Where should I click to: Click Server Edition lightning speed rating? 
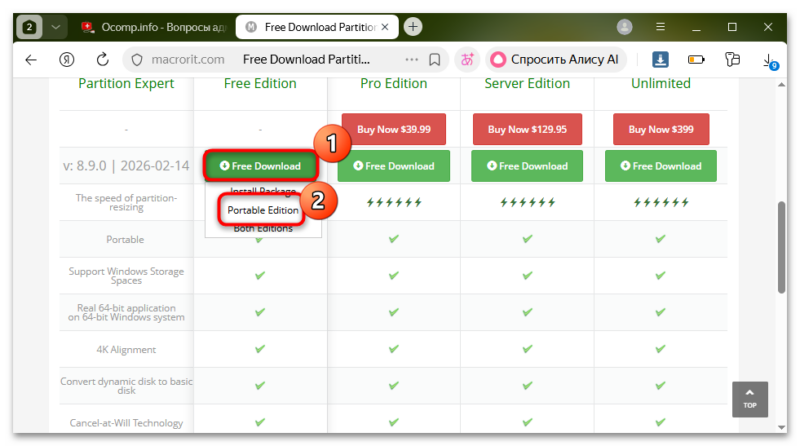click(x=527, y=203)
